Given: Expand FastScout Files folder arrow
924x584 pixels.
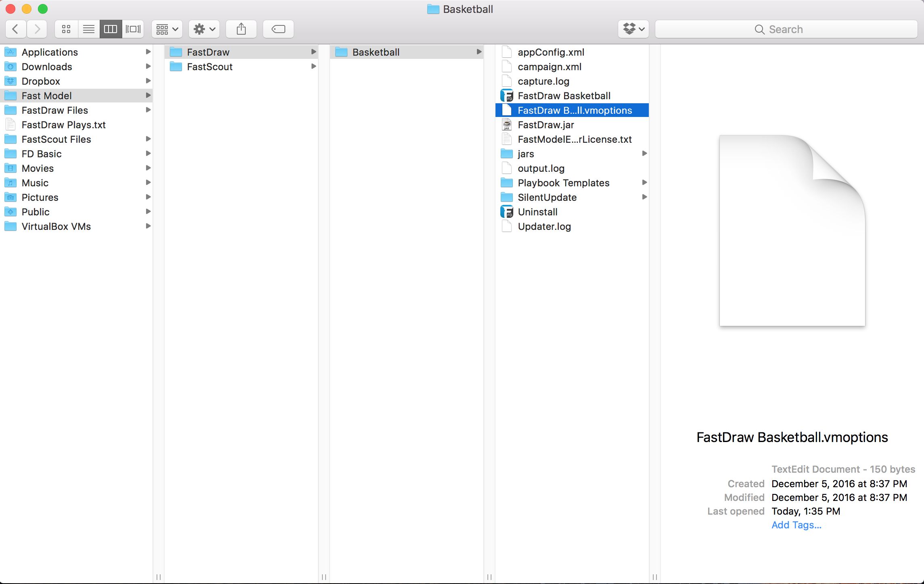Looking at the screenshot, I should [x=148, y=139].
